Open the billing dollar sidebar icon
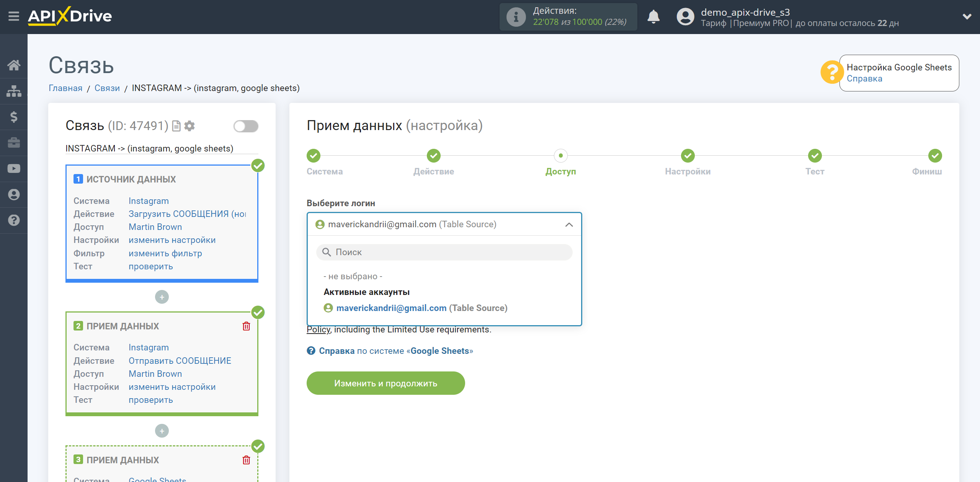Image resolution: width=980 pixels, height=482 pixels. click(14, 117)
